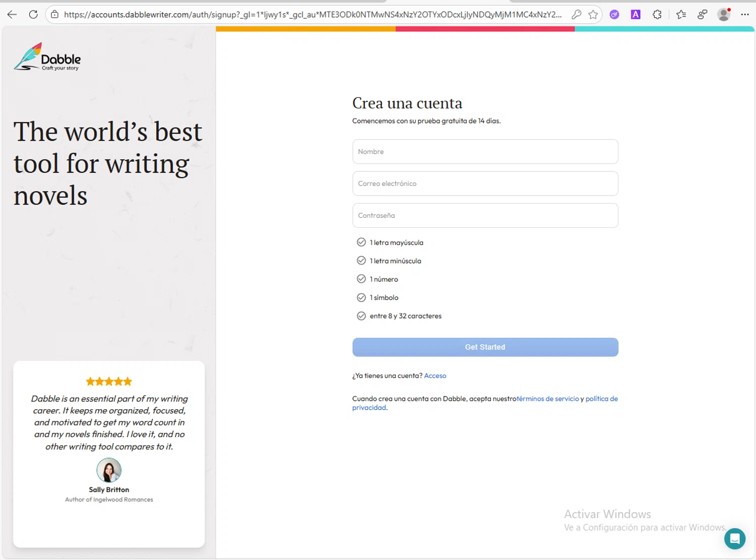This screenshot has width=756, height=560.
Task: Open the browser profile avatar
Action: [724, 15]
